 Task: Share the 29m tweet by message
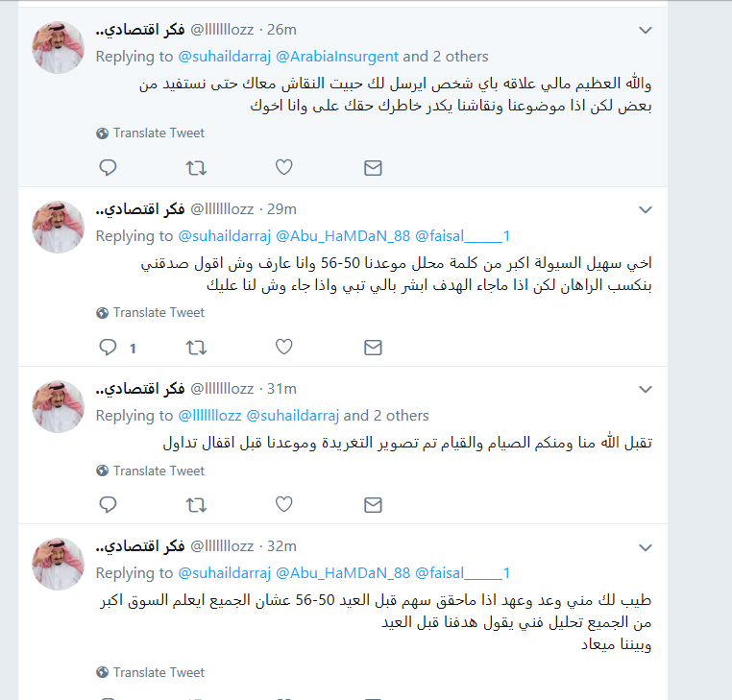click(373, 348)
